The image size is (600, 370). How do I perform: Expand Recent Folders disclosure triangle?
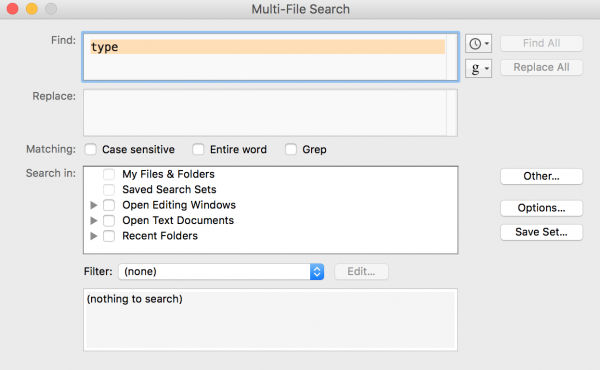(93, 236)
